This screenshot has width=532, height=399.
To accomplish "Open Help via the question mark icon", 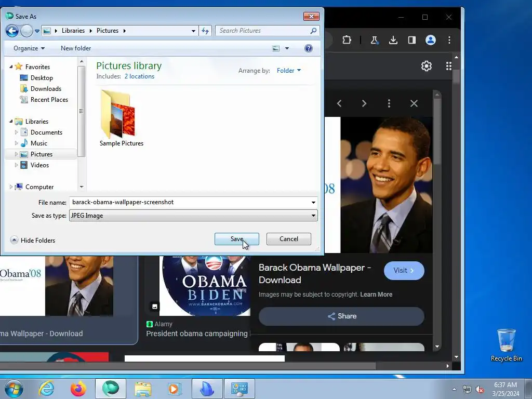I will pyautogui.click(x=309, y=48).
